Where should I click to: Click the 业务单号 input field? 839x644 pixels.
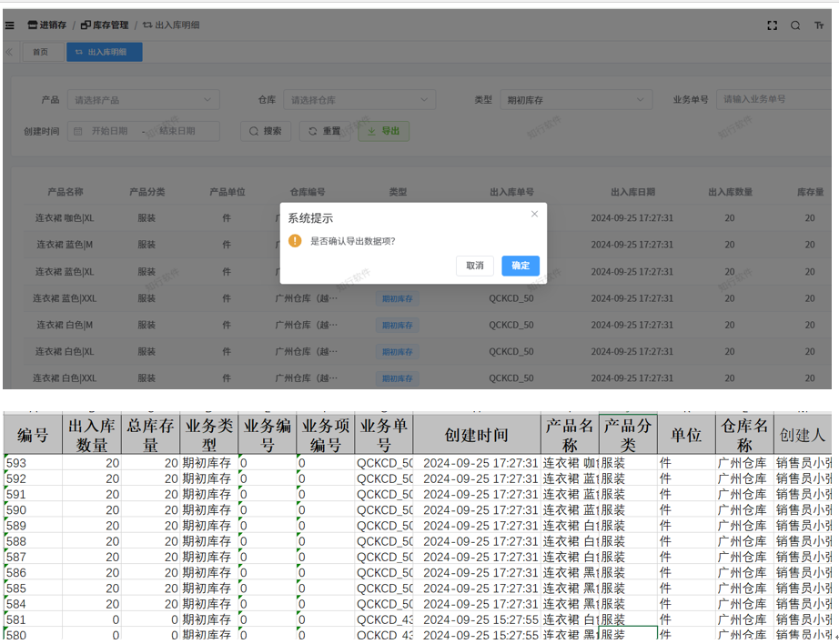[x=773, y=99]
